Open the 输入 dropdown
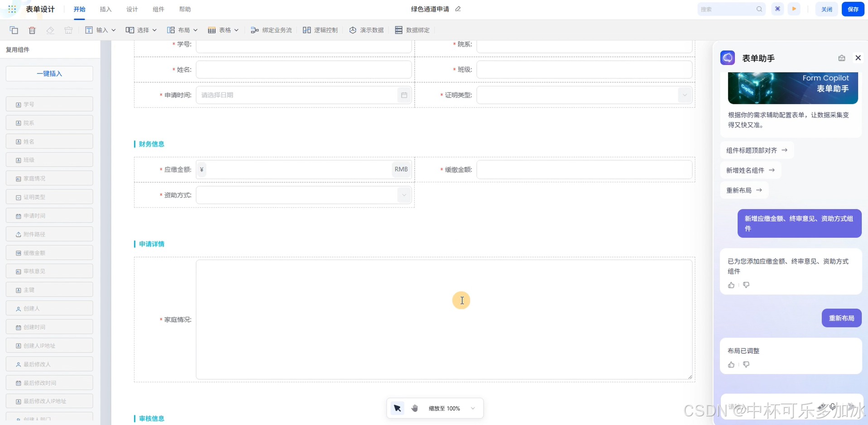868x425 pixels. 101,30
